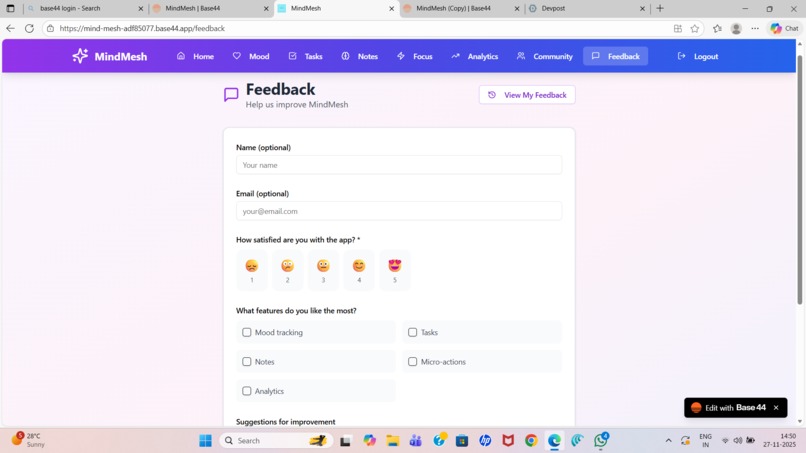
Task: Click the browser back arrow
Action: [10, 28]
